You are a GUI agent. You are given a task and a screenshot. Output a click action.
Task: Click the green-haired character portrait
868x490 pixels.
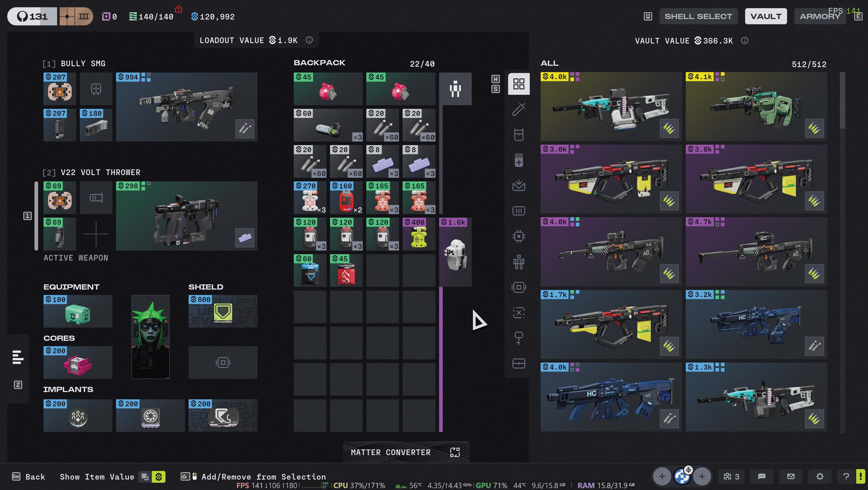(150, 337)
